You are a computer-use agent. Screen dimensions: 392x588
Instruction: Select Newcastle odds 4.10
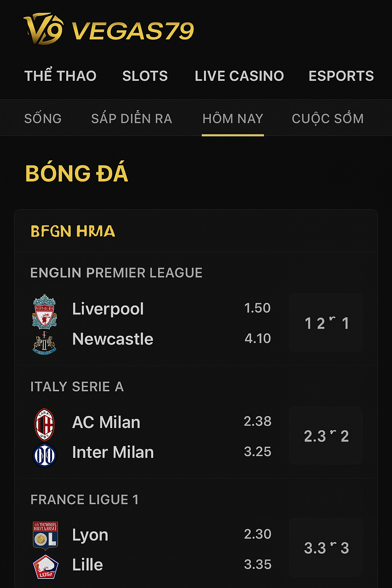(x=258, y=338)
